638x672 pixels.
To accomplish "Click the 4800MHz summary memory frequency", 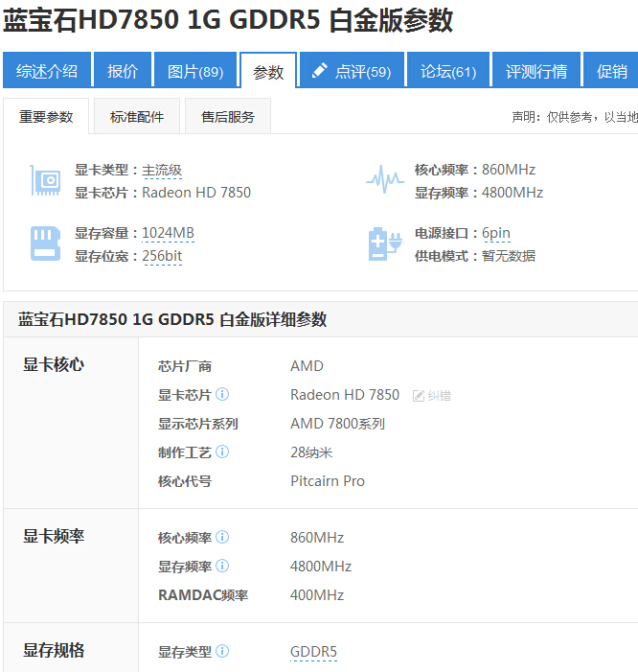I will [x=513, y=193].
